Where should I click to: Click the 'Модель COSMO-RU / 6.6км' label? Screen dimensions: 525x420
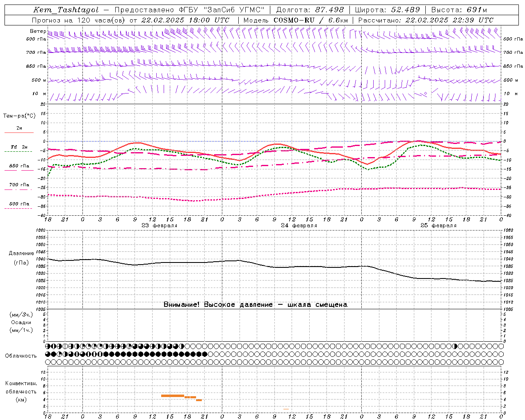pos(296,20)
